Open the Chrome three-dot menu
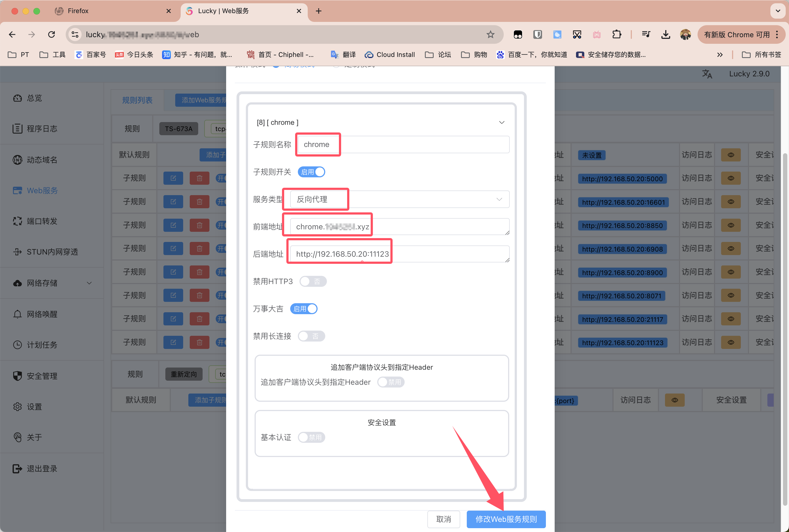This screenshot has width=789, height=532. coord(777,34)
